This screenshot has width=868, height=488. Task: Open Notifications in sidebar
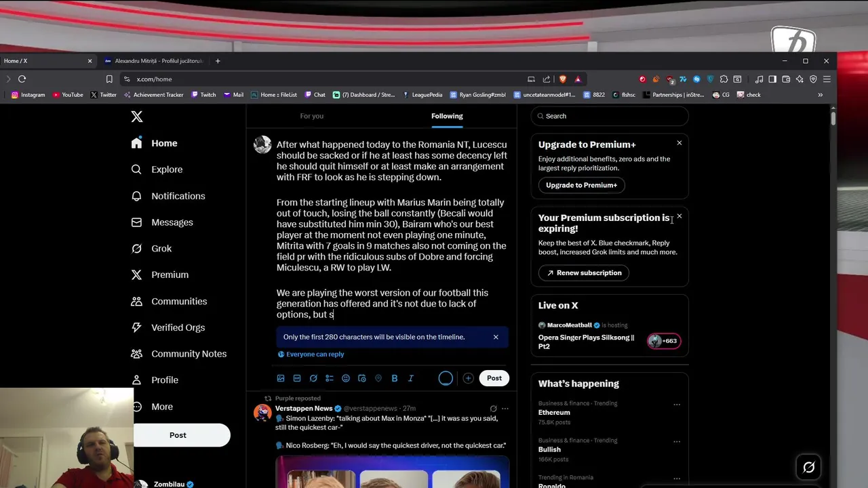(x=168, y=196)
